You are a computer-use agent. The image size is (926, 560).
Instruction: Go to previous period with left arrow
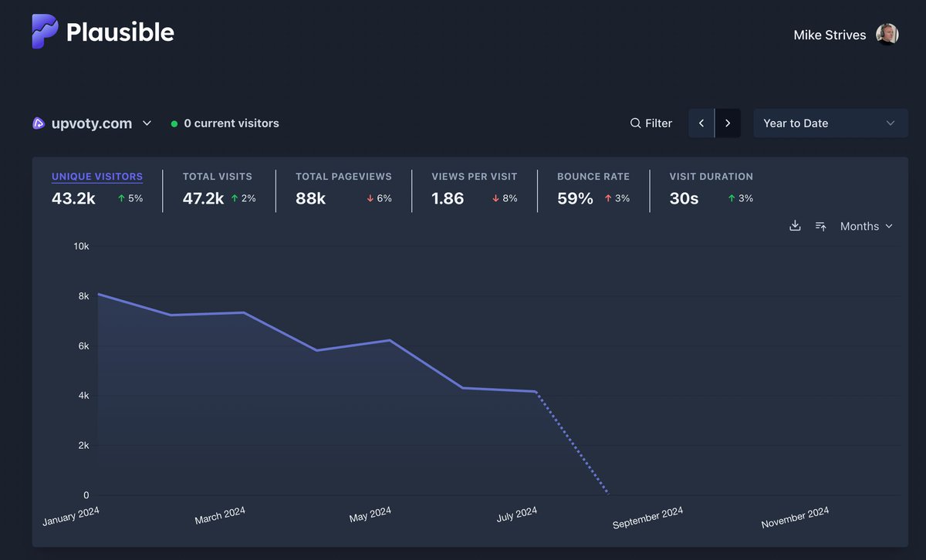pos(701,123)
